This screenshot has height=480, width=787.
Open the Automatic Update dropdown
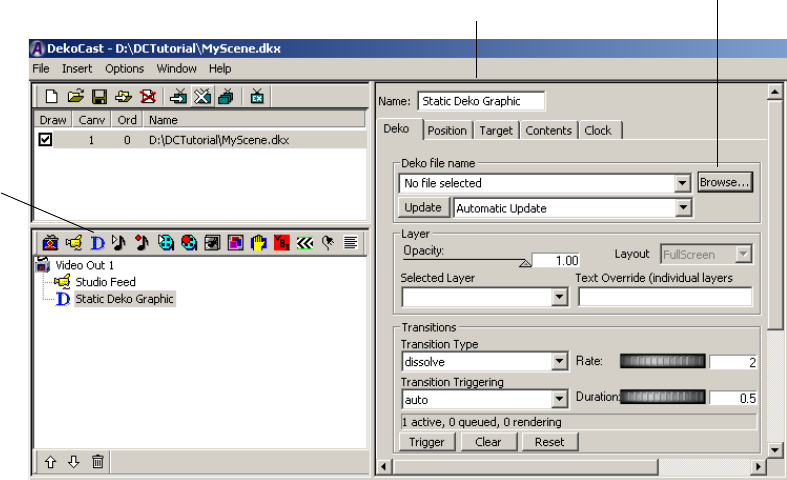[x=683, y=208]
